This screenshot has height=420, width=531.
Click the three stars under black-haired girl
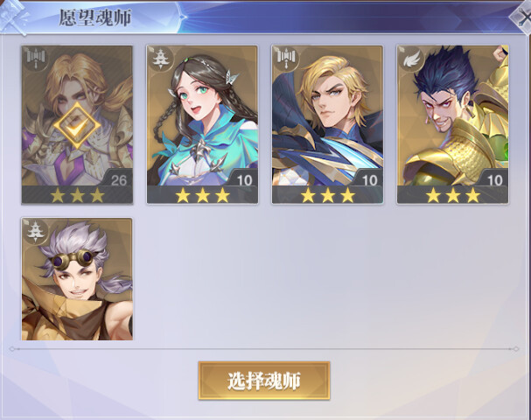[x=202, y=195]
